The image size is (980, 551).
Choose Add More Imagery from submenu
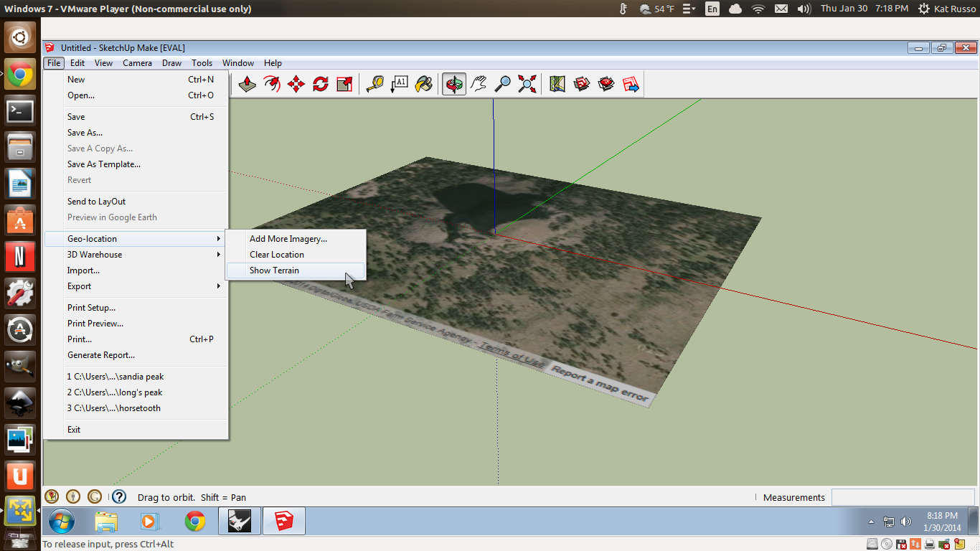click(x=296, y=239)
